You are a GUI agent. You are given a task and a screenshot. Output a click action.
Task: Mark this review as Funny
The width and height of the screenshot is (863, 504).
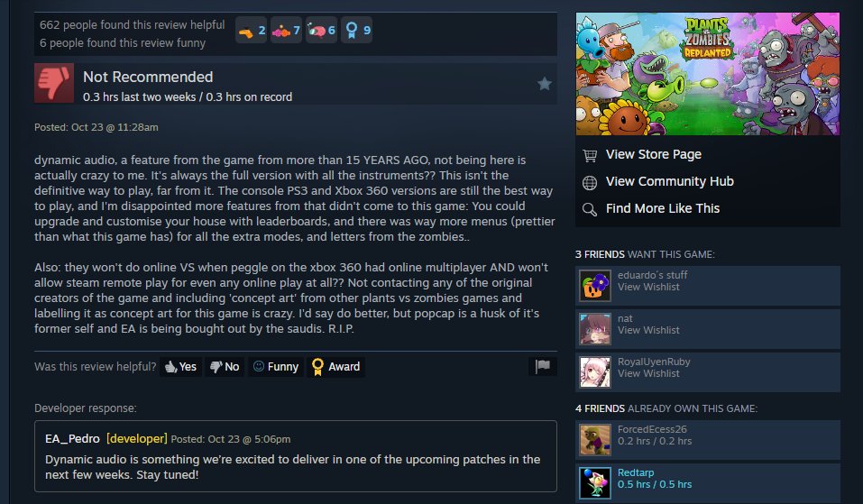[276, 366]
